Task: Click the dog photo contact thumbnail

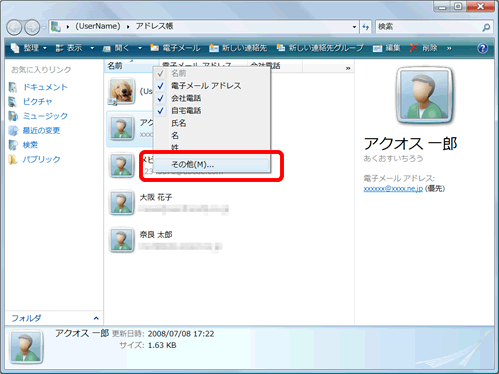Action: click(122, 91)
